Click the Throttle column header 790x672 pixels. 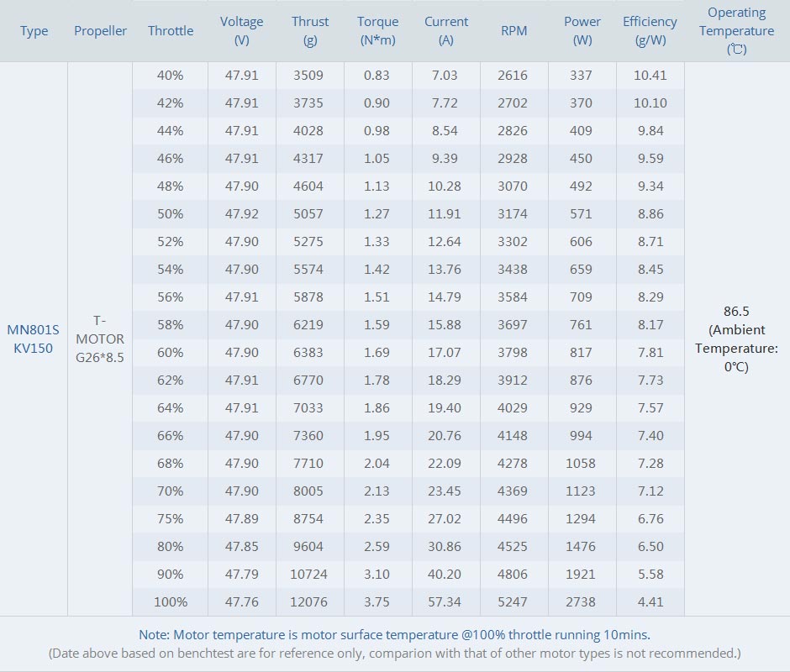(x=171, y=31)
